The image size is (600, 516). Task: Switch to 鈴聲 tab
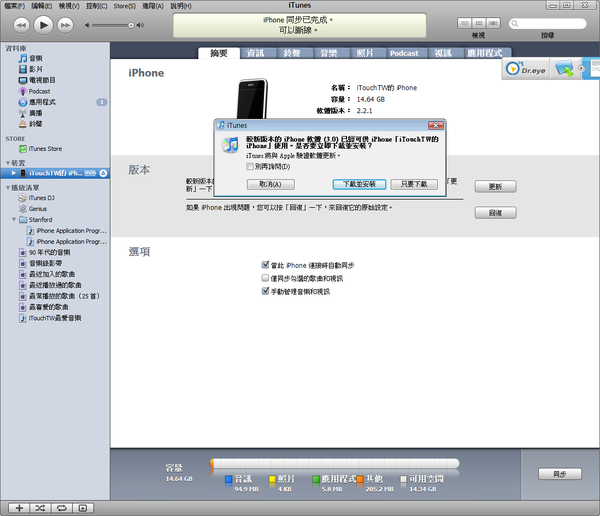tap(292, 53)
